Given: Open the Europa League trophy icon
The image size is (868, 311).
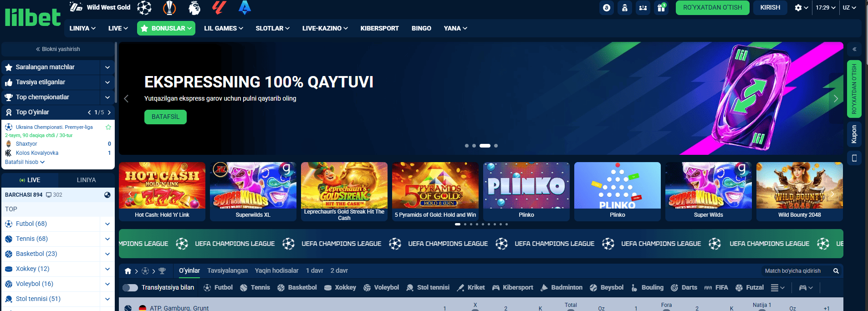Looking at the screenshot, I should [169, 7].
